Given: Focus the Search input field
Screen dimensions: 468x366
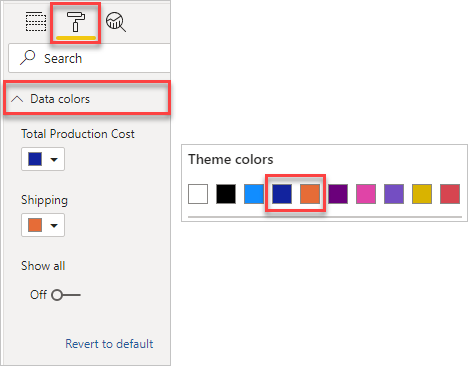Looking at the screenshot, I should click(89, 58).
